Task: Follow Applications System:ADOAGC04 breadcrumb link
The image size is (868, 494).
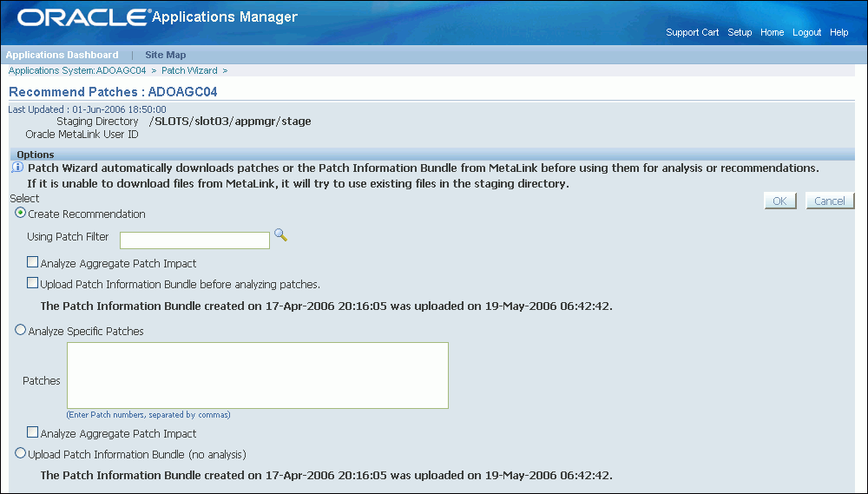Action: click(x=77, y=71)
